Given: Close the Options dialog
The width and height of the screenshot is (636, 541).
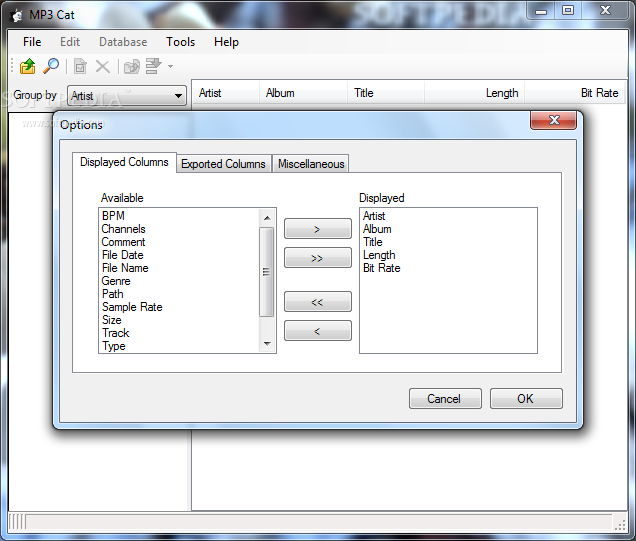Looking at the screenshot, I should pyautogui.click(x=553, y=120).
